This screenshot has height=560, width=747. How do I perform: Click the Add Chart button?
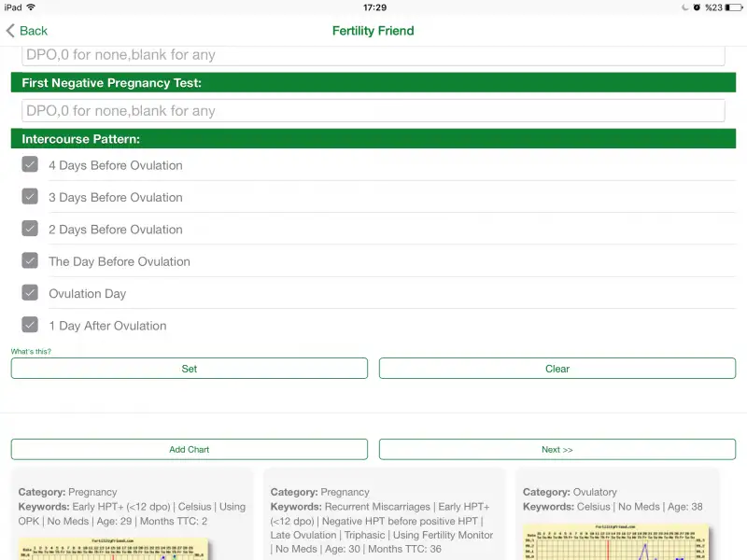pos(190,450)
